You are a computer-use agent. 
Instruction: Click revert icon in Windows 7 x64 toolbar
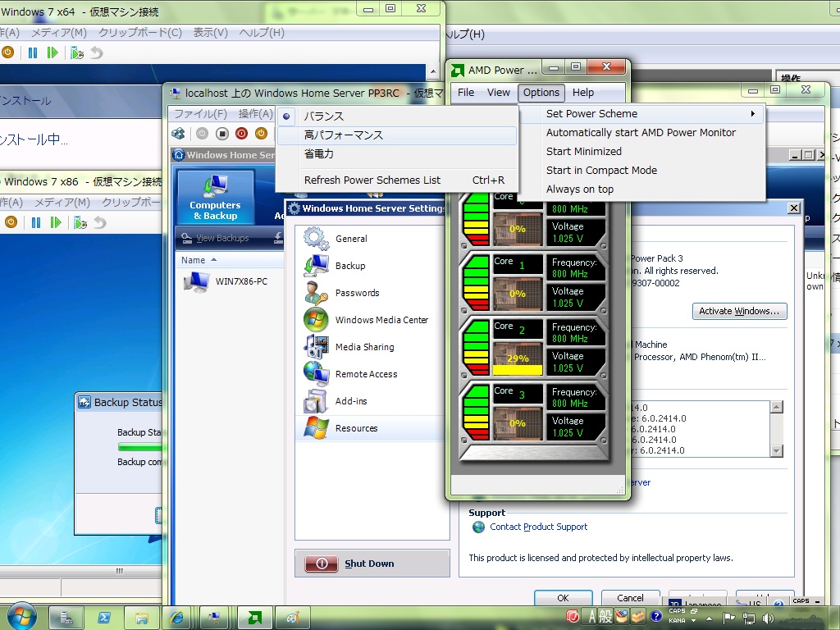(97, 52)
